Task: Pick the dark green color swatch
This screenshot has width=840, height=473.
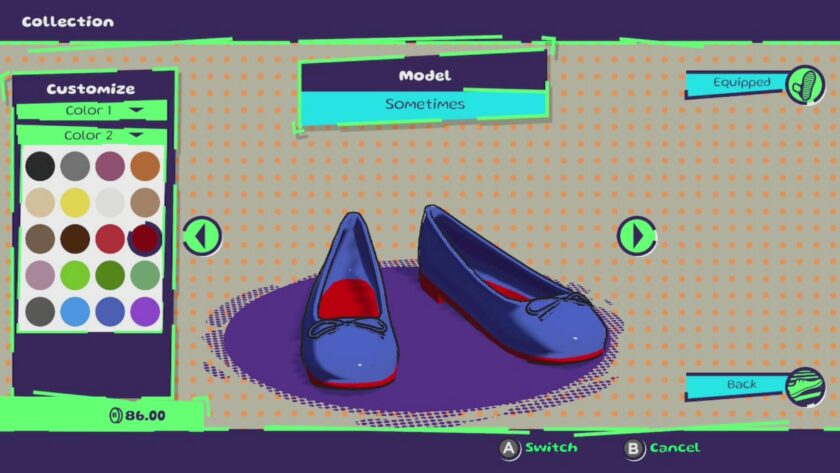Action: (x=110, y=275)
